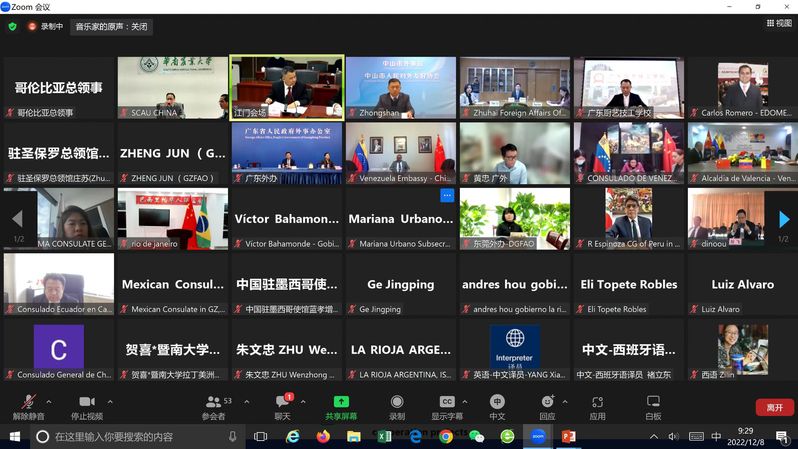
Task: Unmute microphone with 解除静音 button
Action: click(x=29, y=406)
